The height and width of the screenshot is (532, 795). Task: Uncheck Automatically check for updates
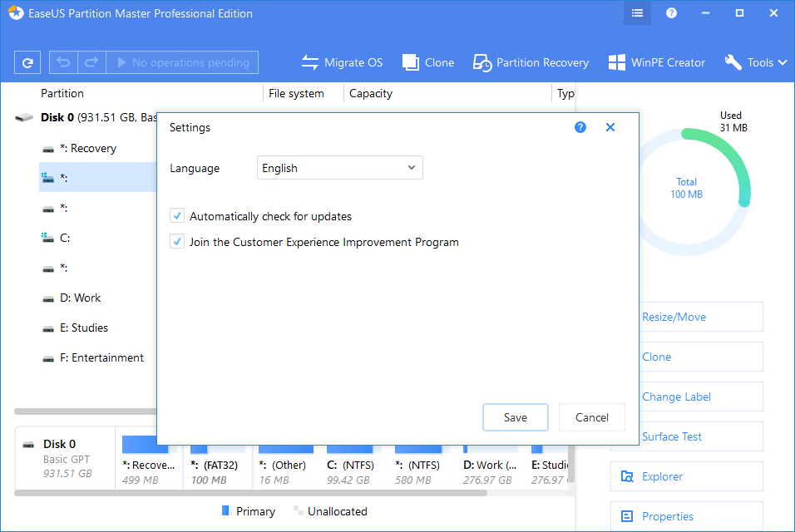pyautogui.click(x=177, y=216)
